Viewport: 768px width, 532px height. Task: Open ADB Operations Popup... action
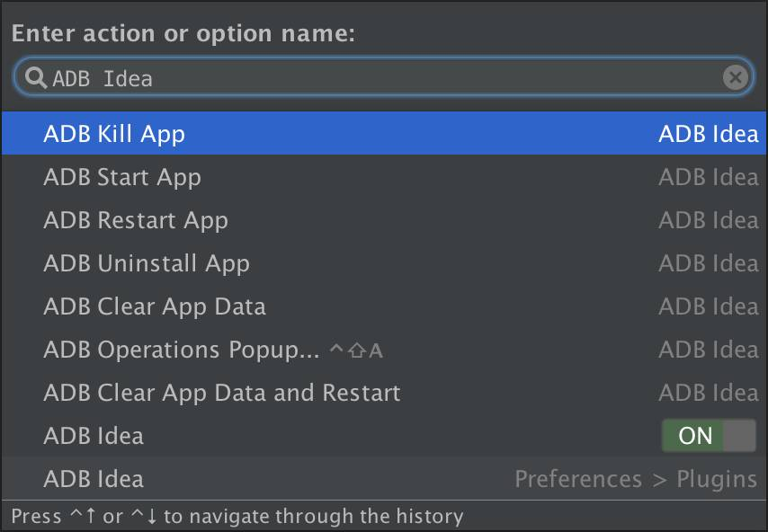[182, 350]
